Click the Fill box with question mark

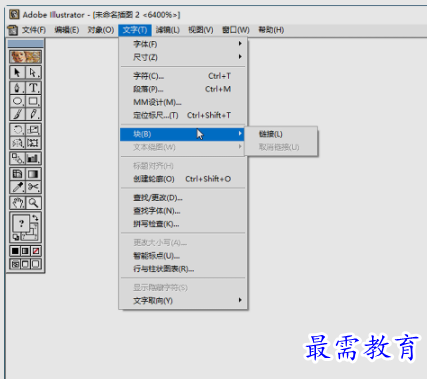[21, 223]
